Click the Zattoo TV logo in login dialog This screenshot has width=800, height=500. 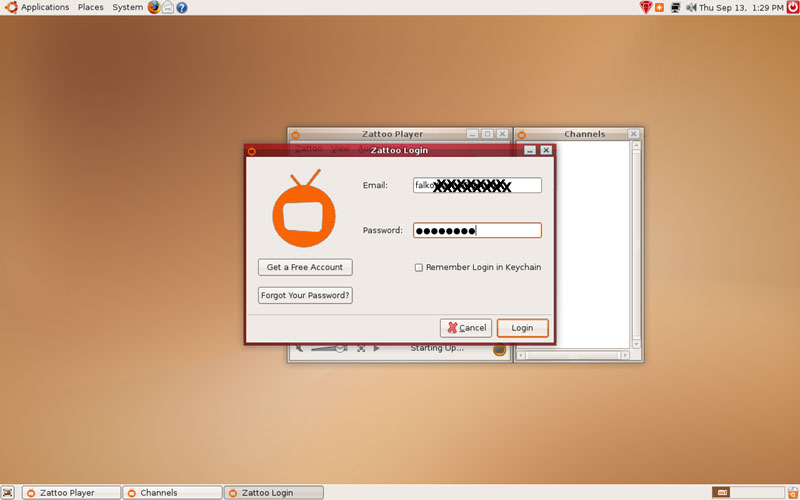coord(304,208)
